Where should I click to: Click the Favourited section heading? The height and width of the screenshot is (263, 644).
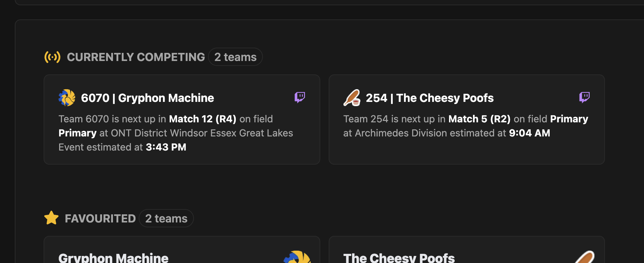tap(100, 219)
